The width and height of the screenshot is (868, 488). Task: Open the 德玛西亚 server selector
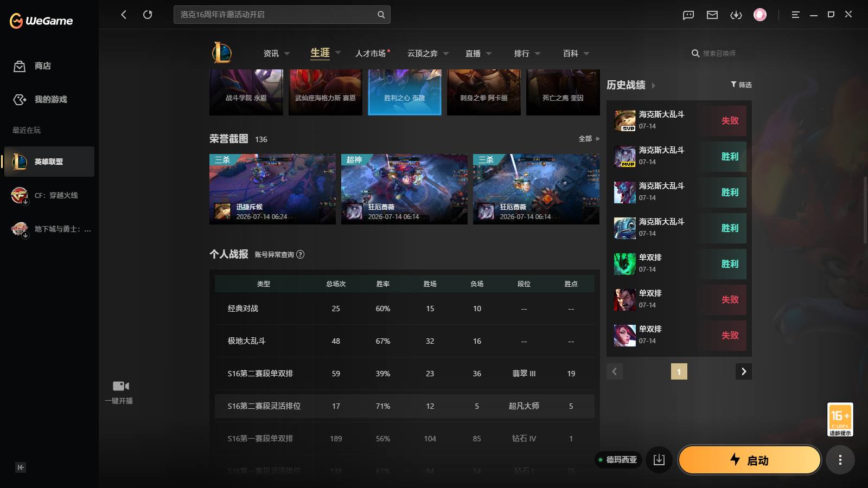(618, 460)
